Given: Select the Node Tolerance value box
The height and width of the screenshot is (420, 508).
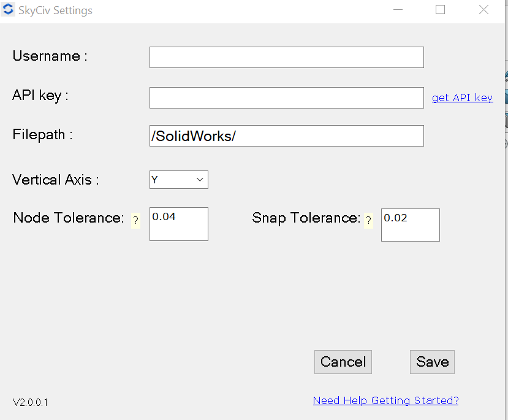Looking at the screenshot, I should (x=178, y=224).
